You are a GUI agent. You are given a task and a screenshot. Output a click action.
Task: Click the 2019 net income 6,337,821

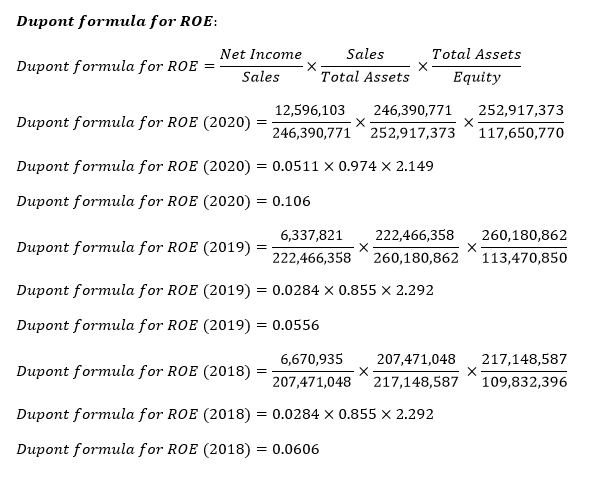(x=311, y=236)
